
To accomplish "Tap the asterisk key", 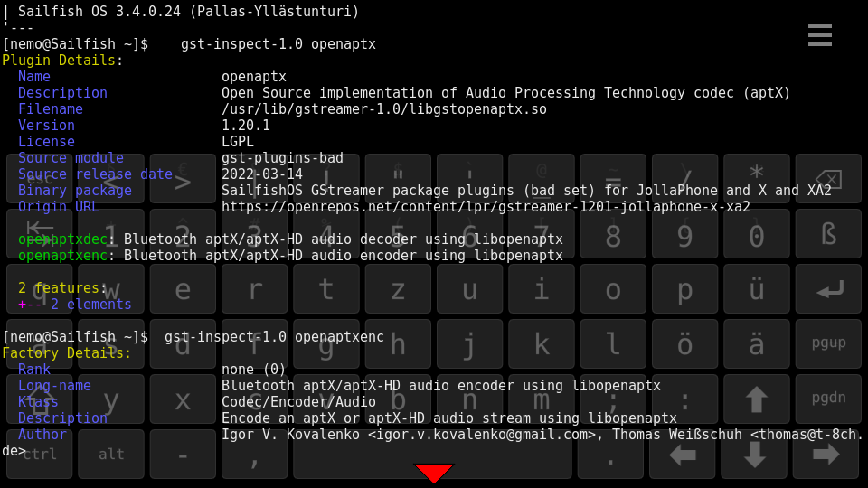I will coord(756,178).
